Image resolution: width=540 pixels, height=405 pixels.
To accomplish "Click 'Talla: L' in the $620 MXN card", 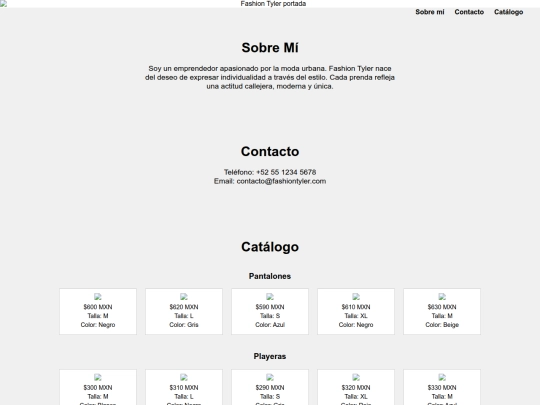I will tap(184, 316).
